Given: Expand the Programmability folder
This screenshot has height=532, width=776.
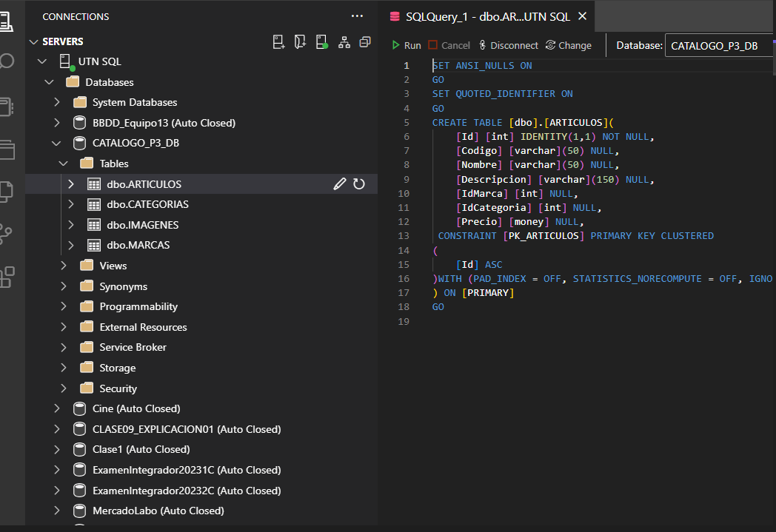Looking at the screenshot, I should pyautogui.click(x=64, y=306).
